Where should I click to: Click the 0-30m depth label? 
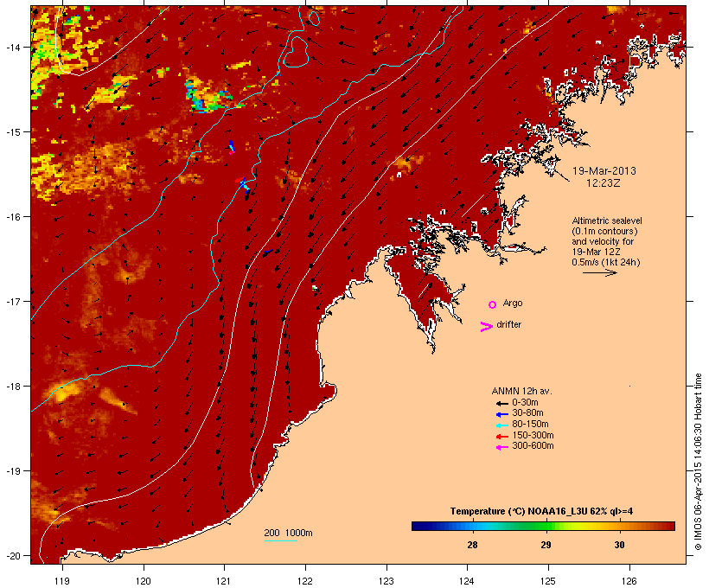[525, 402]
